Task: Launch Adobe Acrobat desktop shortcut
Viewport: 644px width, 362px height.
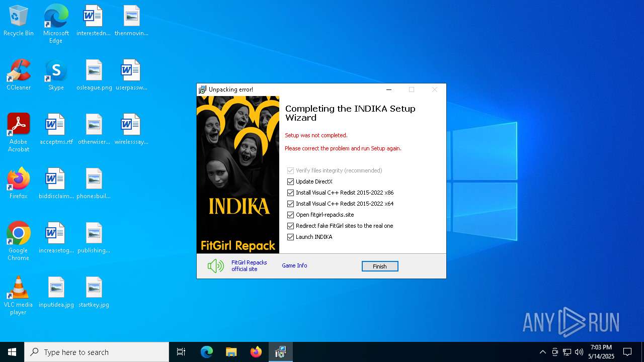Action: click(19, 133)
